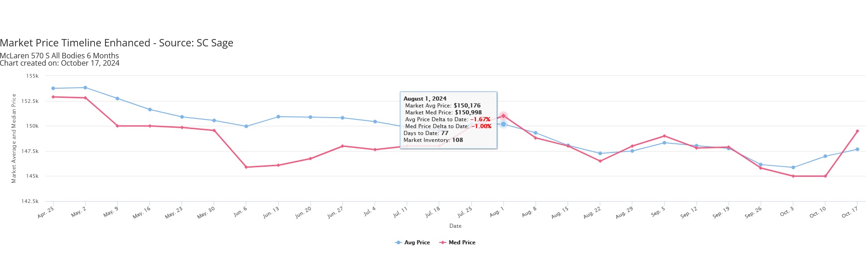Pick the Oct. 3 average price dot
The width and height of the screenshot is (868, 265).
[793, 168]
